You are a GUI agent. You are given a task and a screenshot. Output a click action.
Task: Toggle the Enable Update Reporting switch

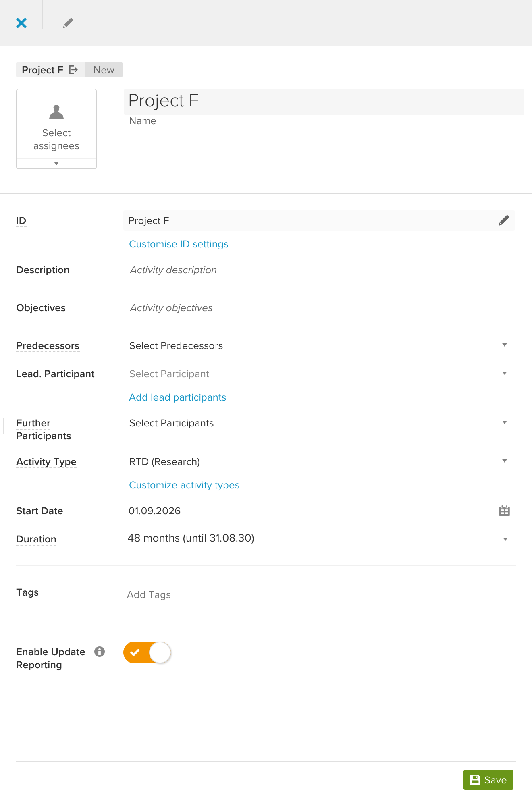click(148, 652)
